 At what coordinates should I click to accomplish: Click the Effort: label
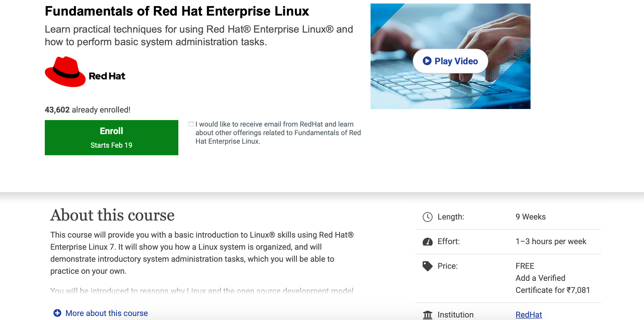point(449,241)
